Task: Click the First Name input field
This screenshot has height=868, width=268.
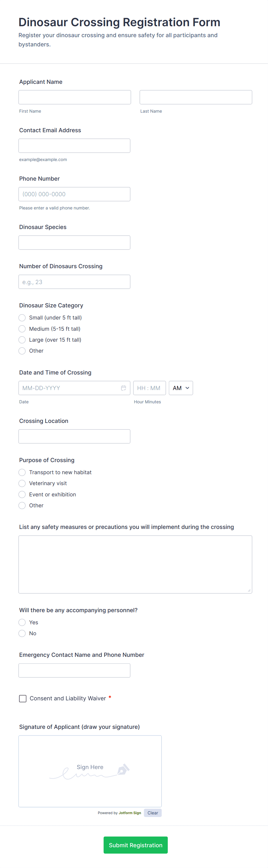Action: coord(75,97)
